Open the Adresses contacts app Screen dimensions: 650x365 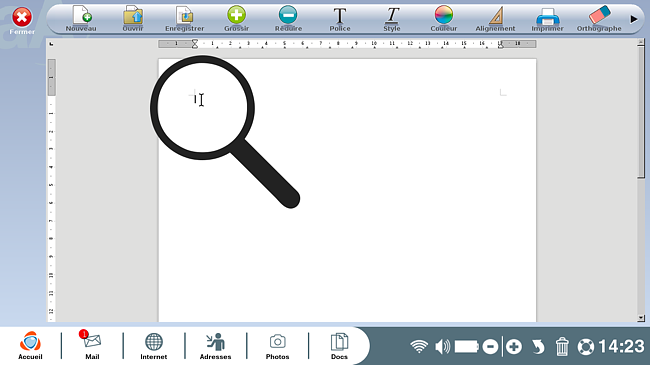[x=216, y=346]
